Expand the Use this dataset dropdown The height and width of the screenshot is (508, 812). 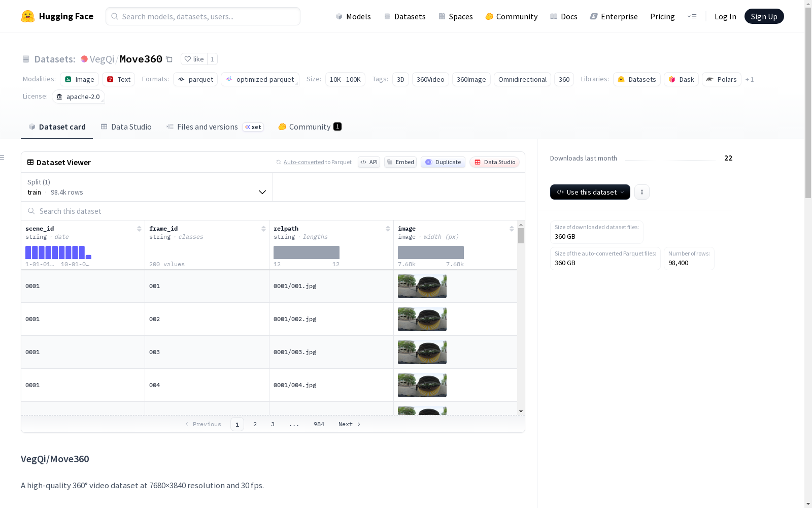point(590,192)
